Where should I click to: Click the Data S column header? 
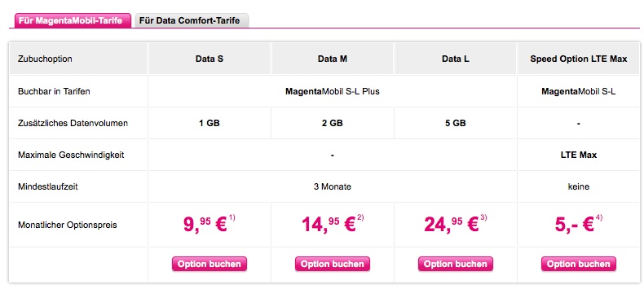209,59
